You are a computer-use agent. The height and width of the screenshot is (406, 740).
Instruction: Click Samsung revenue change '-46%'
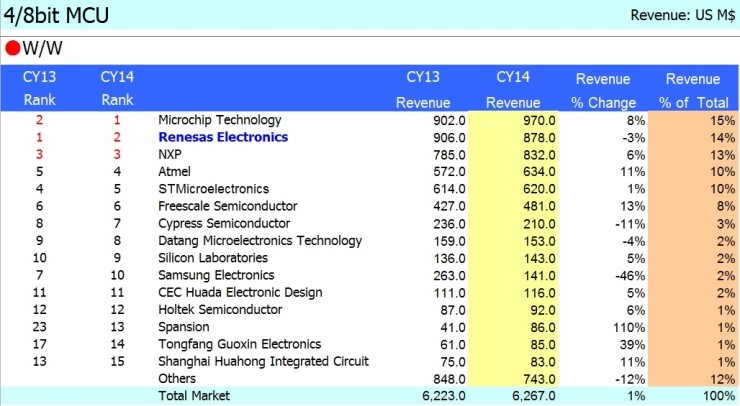(x=630, y=276)
